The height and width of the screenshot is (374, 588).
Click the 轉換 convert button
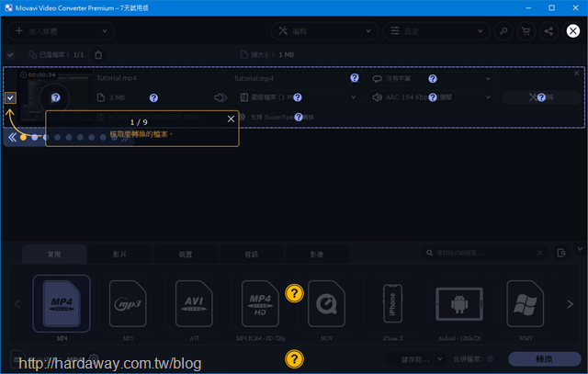[544, 359]
